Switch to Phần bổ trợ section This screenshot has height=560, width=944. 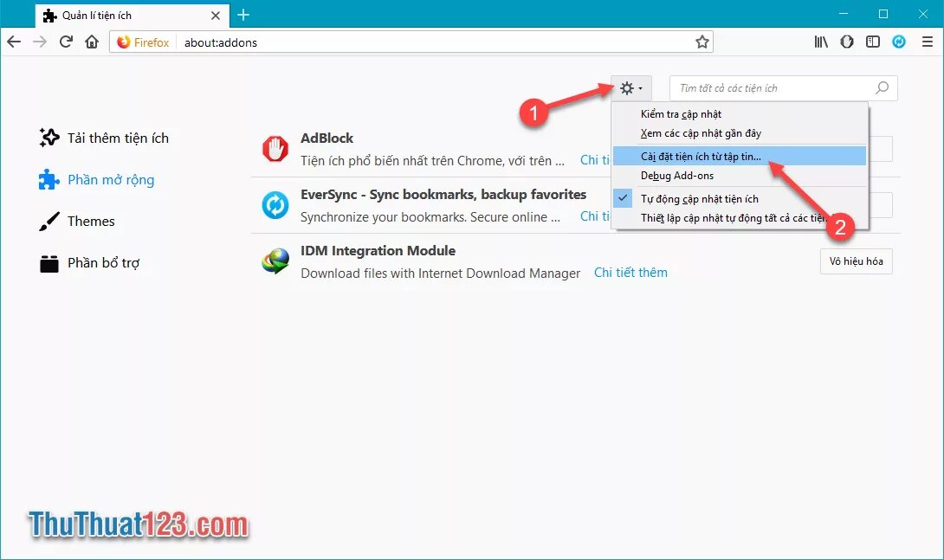pyautogui.click(x=89, y=263)
